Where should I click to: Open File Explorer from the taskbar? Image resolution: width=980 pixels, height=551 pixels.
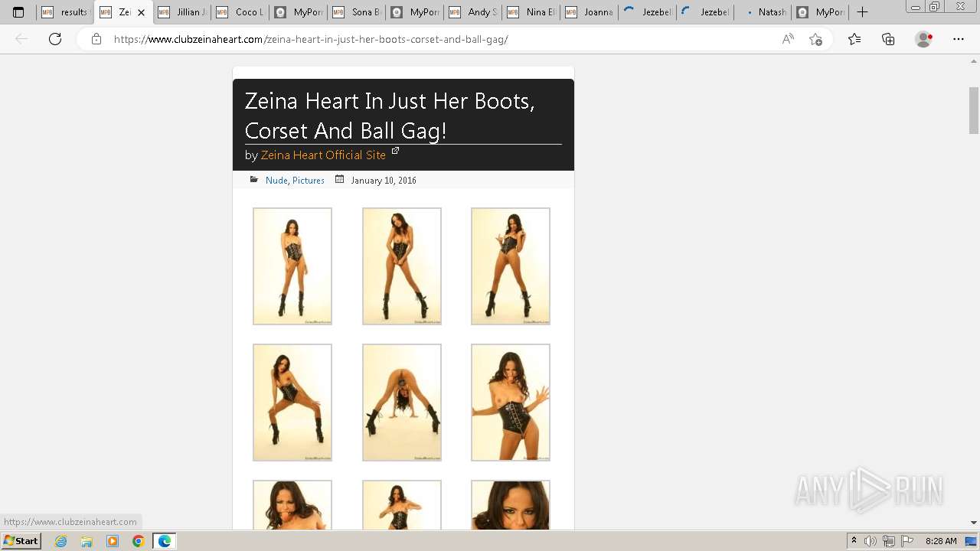pyautogui.click(x=87, y=541)
